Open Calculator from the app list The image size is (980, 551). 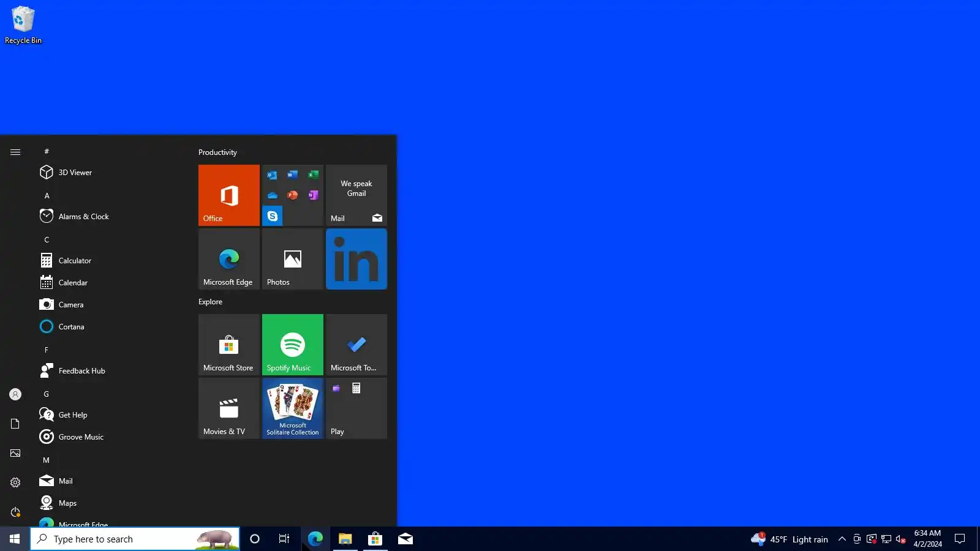click(113, 261)
